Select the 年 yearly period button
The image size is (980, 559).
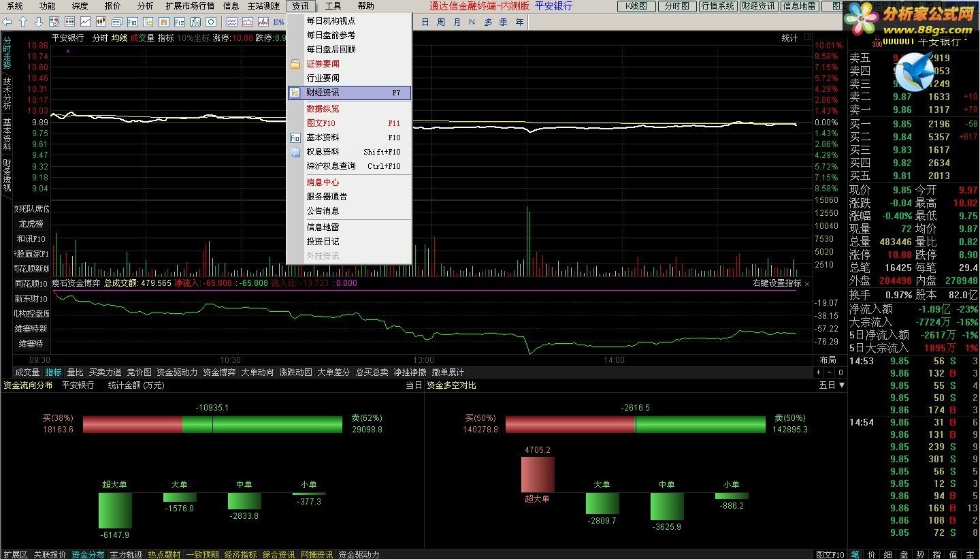519,22
